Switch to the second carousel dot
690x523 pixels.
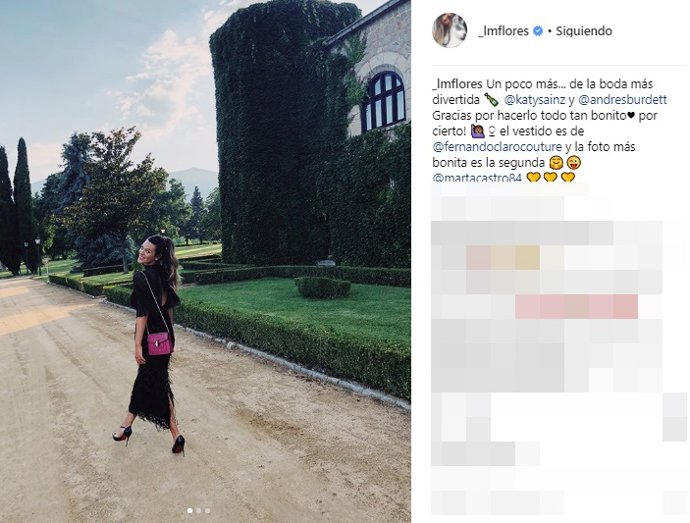[198, 511]
